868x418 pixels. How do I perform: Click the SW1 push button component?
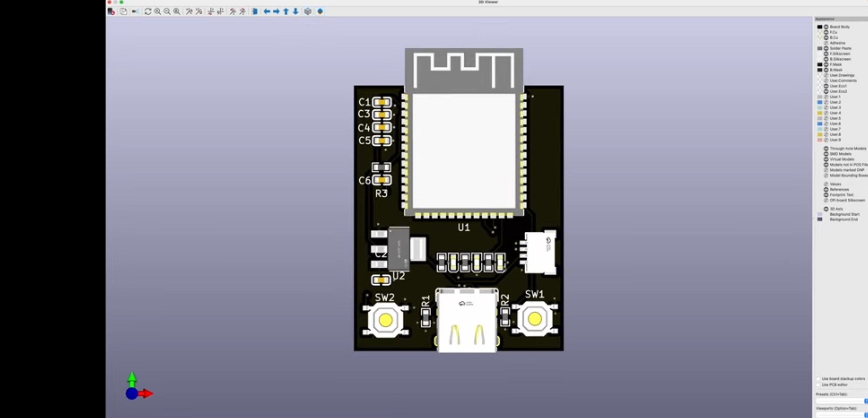click(x=535, y=318)
